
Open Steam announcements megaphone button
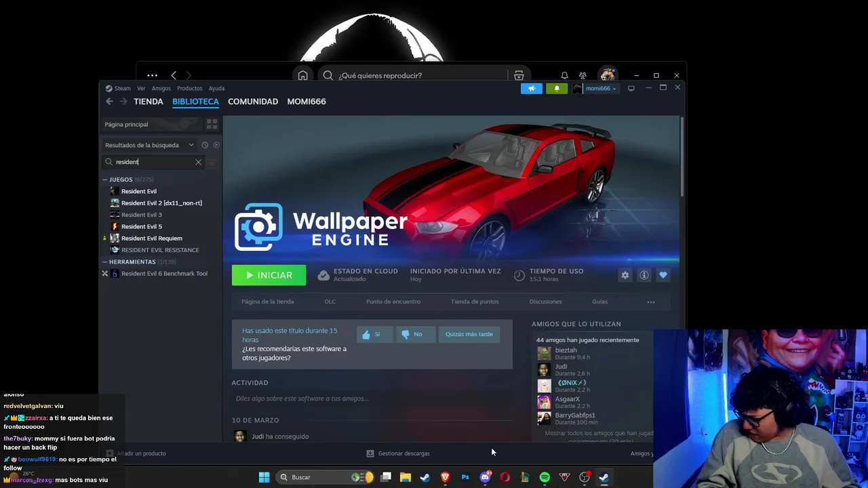pyautogui.click(x=532, y=88)
